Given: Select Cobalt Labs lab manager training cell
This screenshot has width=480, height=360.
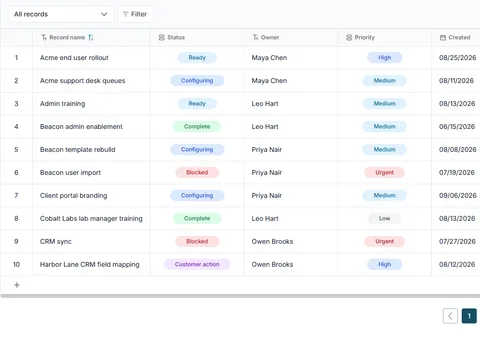Looking at the screenshot, I should [91, 219].
